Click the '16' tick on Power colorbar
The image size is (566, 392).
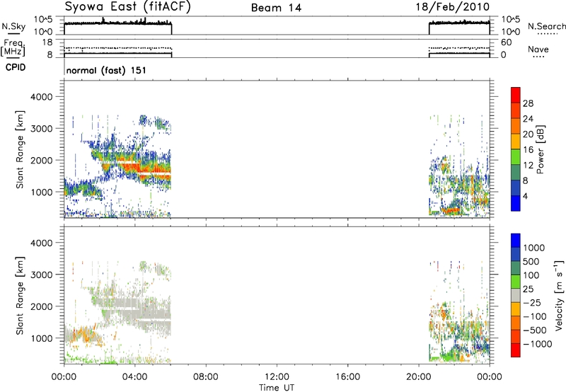pyautogui.click(x=528, y=149)
